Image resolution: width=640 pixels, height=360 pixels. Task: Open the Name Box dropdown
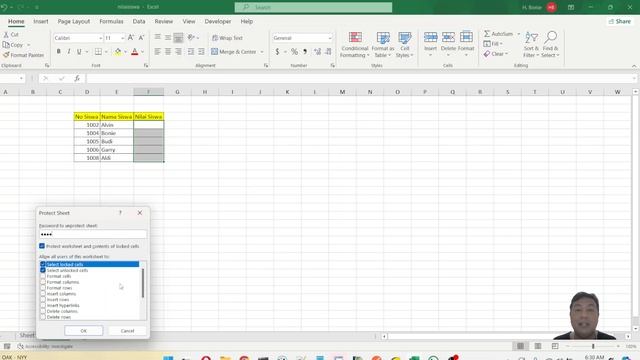[x=21, y=78]
